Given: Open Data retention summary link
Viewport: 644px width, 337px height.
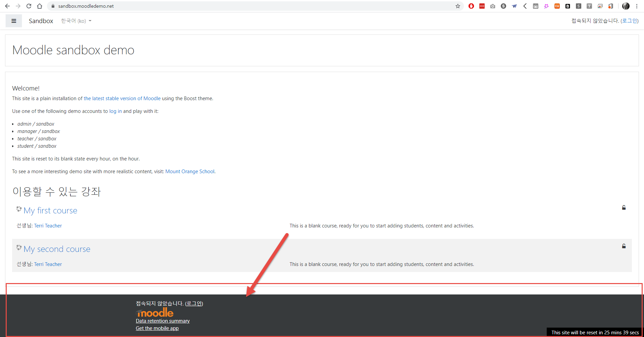Looking at the screenshot, I should tap(163, 321).
